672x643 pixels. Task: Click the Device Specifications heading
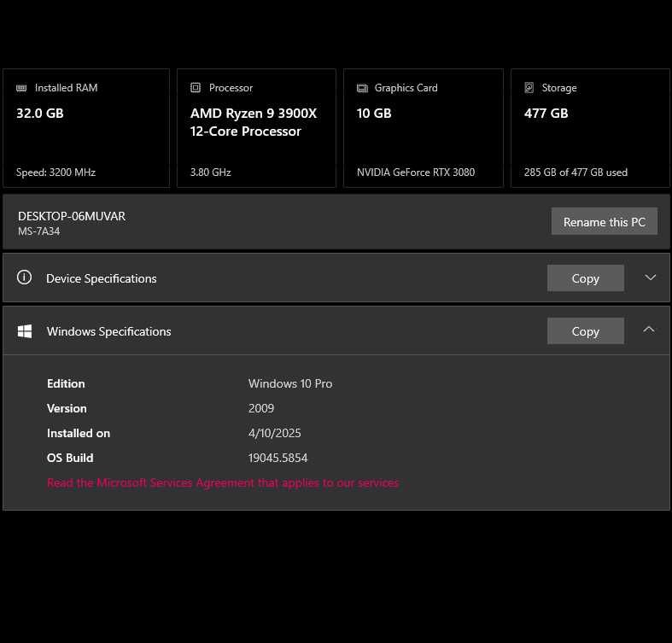click(101, 278)
